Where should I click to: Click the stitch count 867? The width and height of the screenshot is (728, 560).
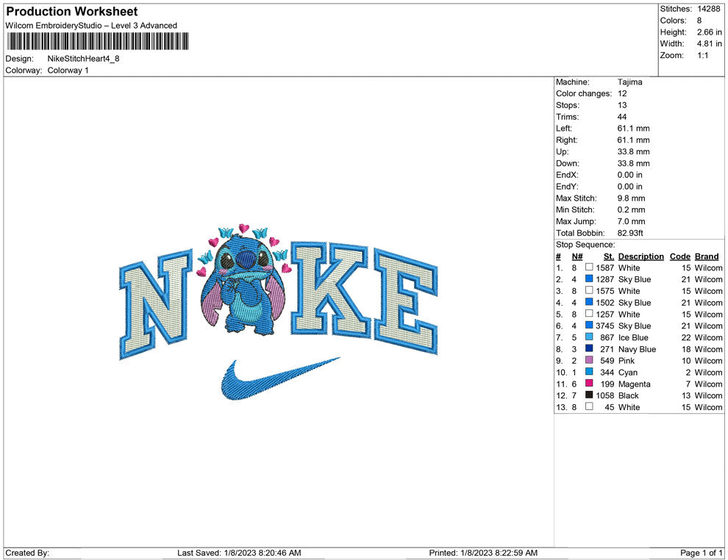pyautogui.click(x=607, y=337)
